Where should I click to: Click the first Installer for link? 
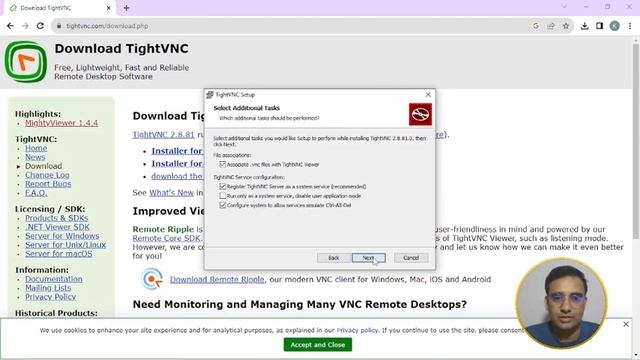coord(177,151)
